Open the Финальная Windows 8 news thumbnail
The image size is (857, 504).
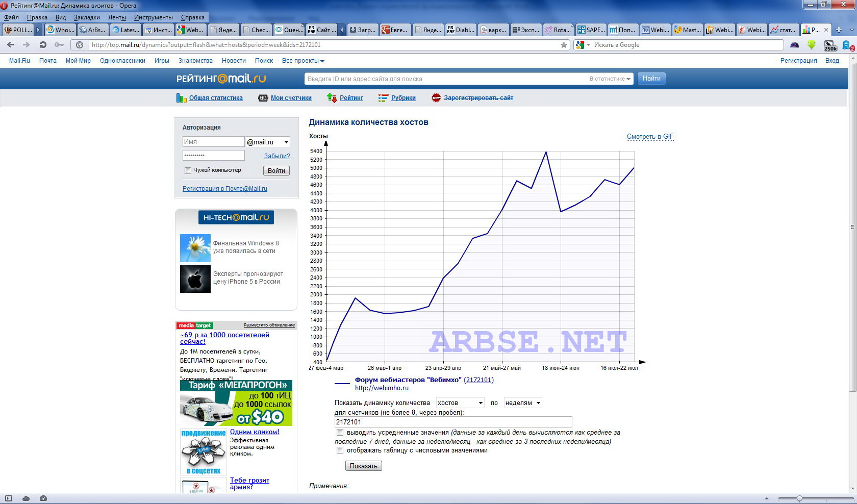click(x=195, y=248)
